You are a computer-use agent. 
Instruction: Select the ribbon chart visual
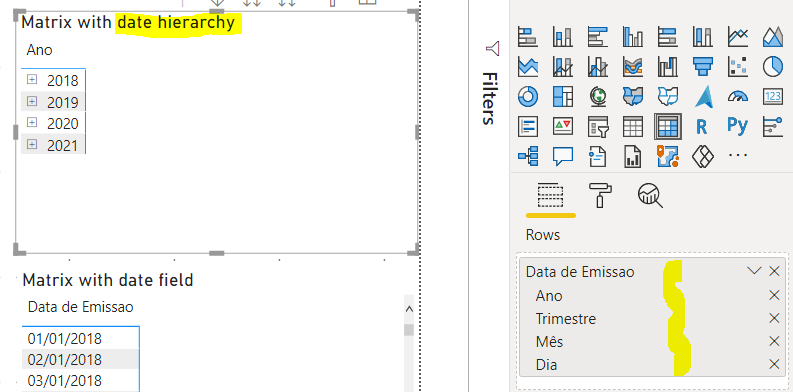(x=633, y=66)
